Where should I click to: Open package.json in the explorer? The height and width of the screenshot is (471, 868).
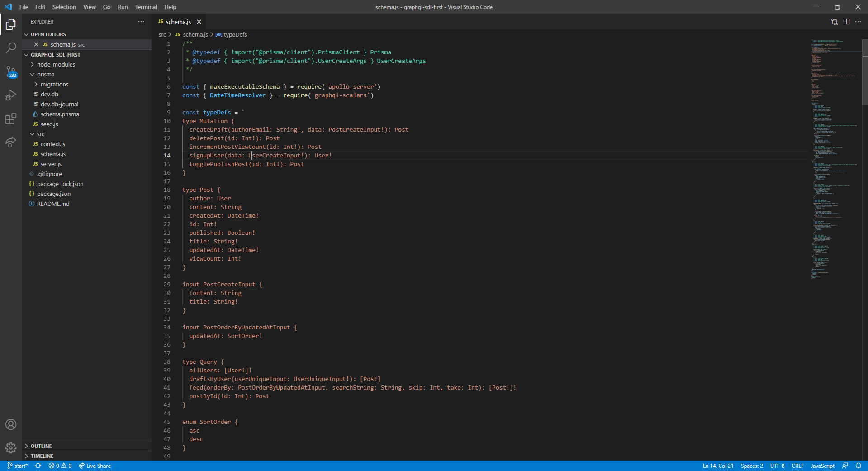[86, 194]
